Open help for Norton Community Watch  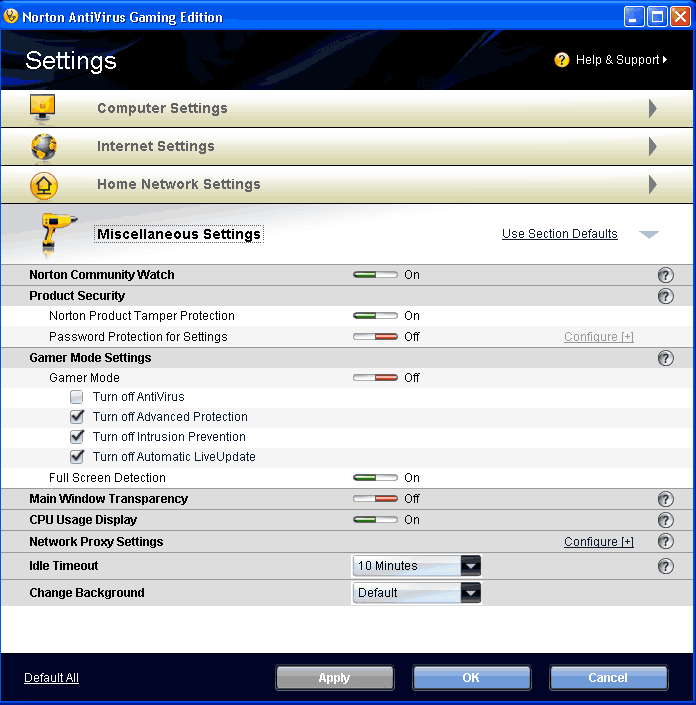665,275
